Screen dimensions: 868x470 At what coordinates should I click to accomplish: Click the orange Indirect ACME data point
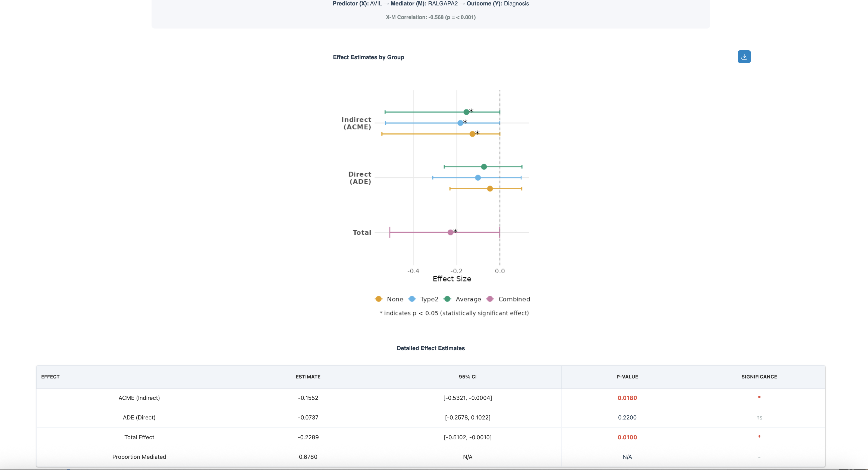472,134
